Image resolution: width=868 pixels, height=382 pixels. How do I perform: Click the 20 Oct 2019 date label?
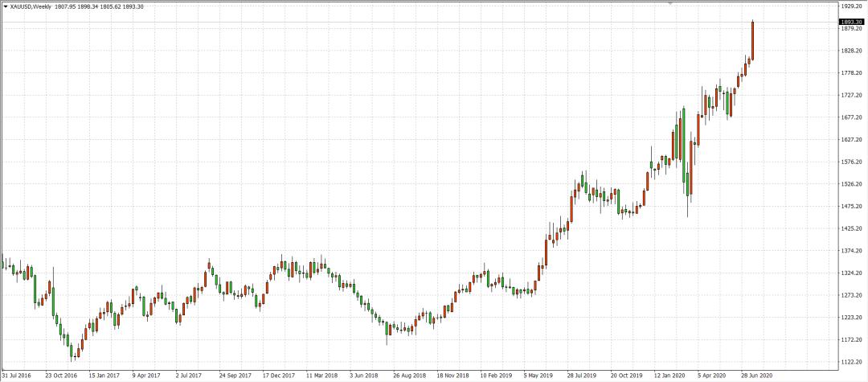tap(625, 374)
